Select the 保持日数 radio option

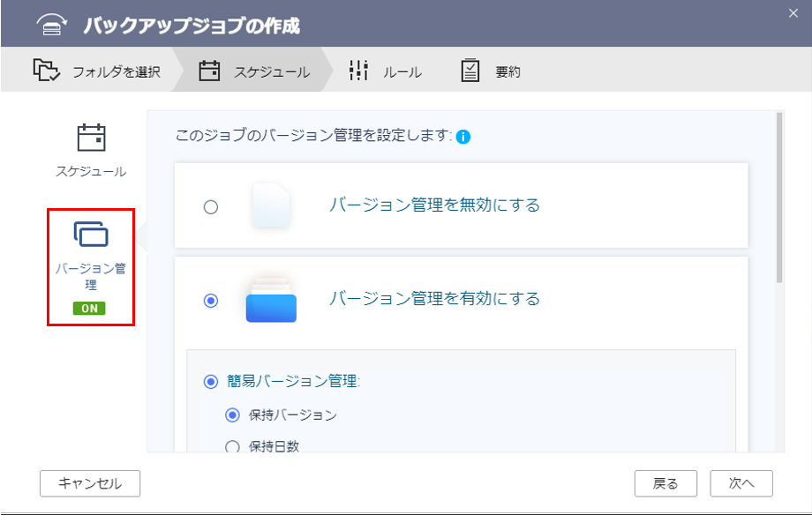coord(233,447)
